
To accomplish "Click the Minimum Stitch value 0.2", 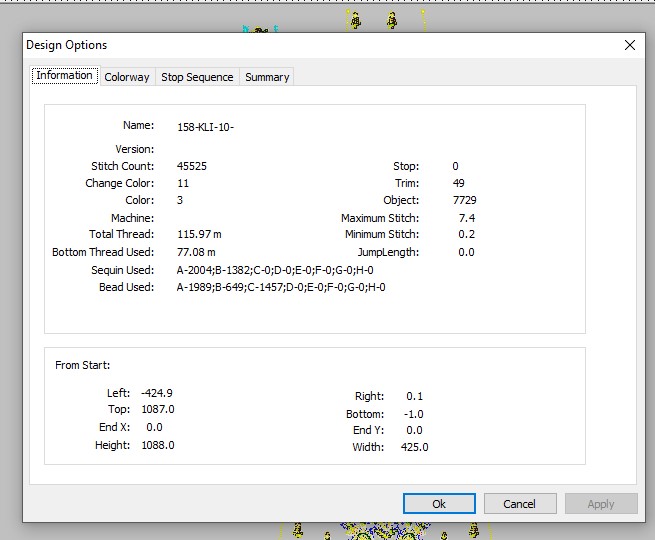I will click(467, 234).
